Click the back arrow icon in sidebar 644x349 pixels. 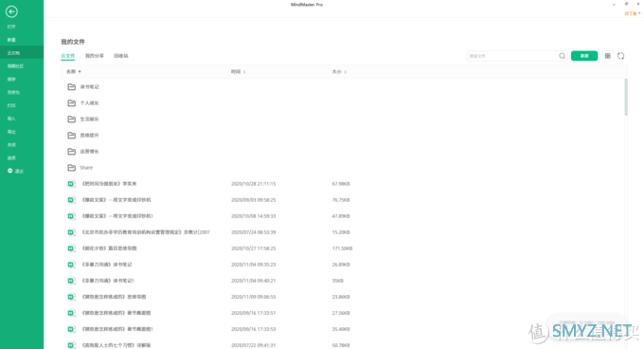[11, 12]
